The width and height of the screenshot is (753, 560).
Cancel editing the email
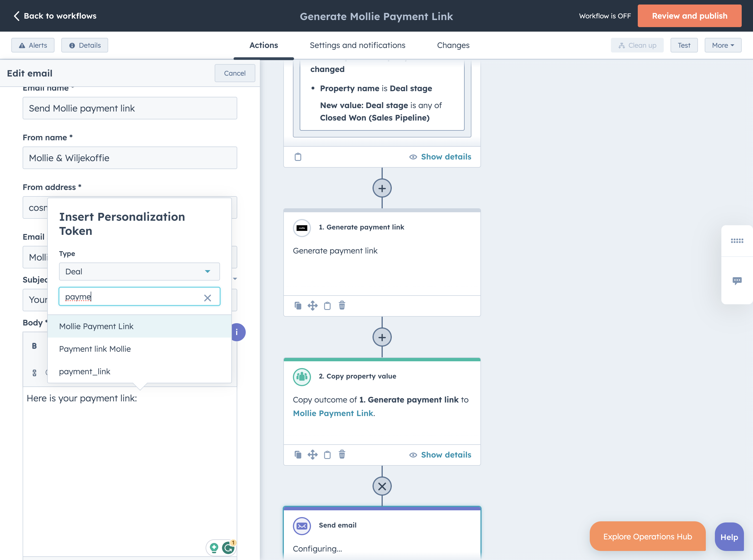pos(235,73)
